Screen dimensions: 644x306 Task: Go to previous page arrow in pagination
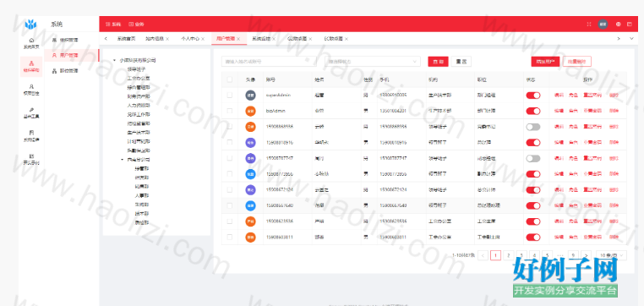(x=483, y=255)
